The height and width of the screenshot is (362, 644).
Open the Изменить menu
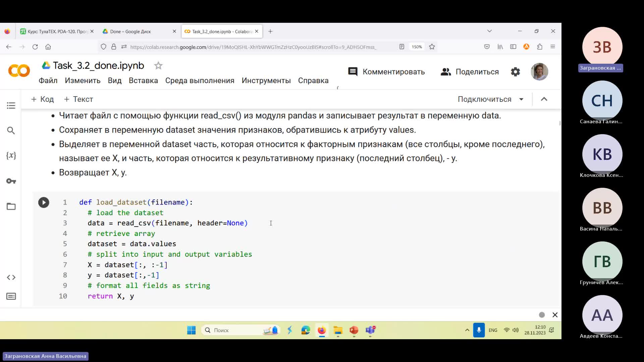click(x=83, y=80)
